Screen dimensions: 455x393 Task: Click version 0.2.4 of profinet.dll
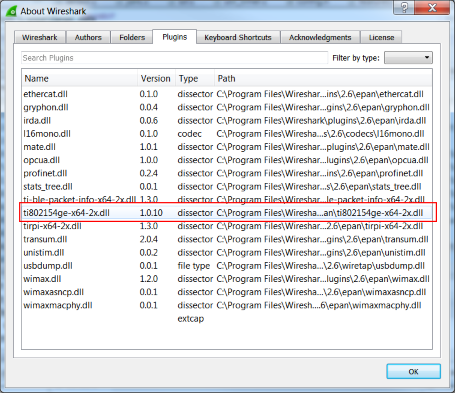pos(149,173)
